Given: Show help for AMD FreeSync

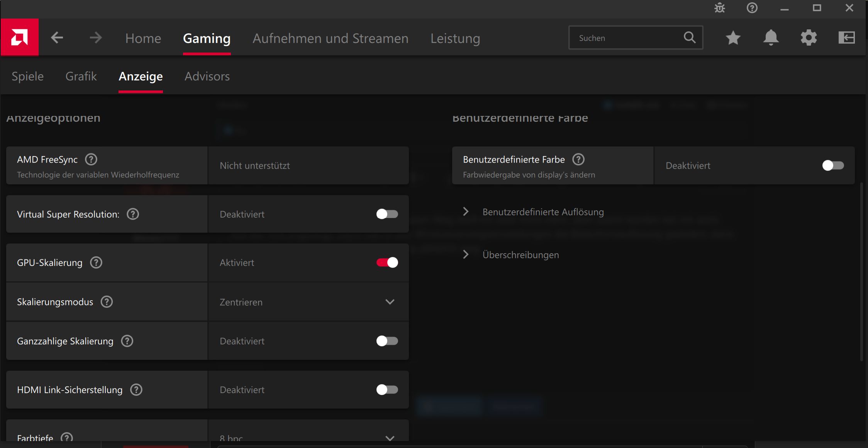Looking at the screenshot, I should (91, 159).
